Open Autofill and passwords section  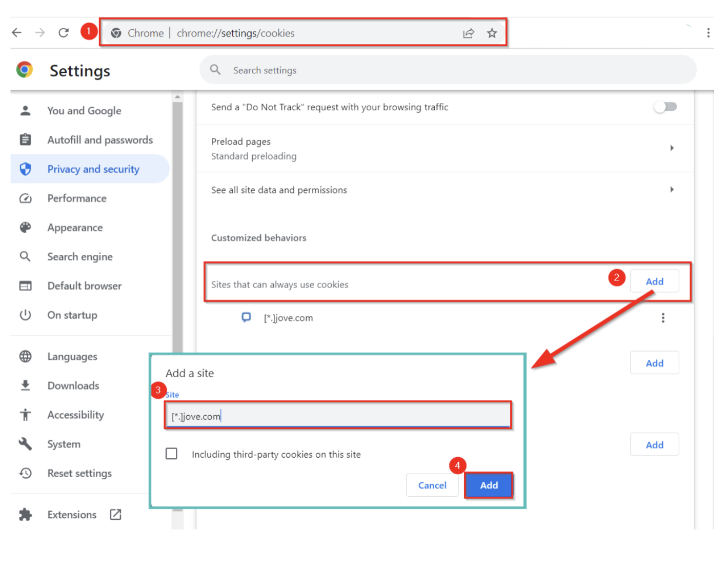tap(100, 140)
